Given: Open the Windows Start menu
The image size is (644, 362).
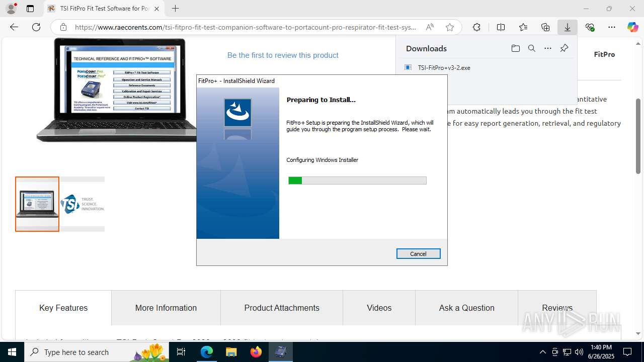Looking at the screenshot, I should 12,352.
